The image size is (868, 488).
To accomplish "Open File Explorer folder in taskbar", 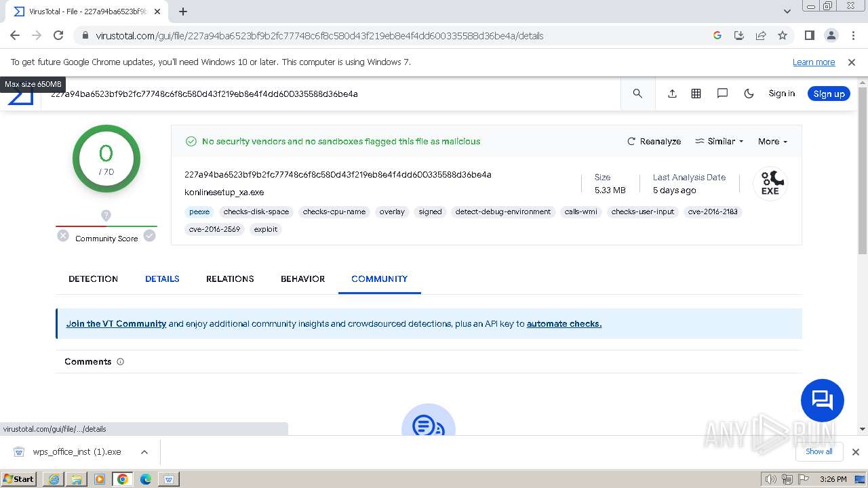I will point(77,479).
